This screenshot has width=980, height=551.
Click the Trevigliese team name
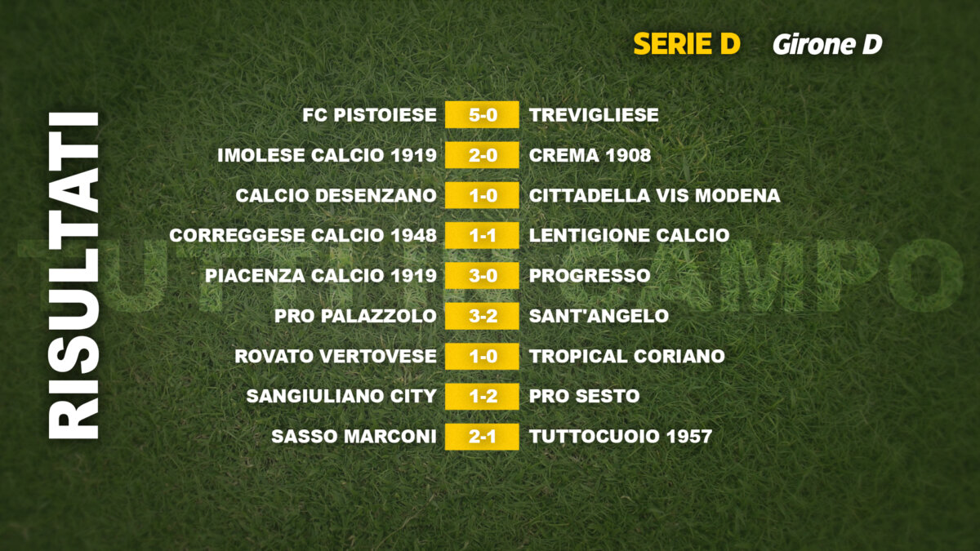pyautogui.click(x=594, y=115)
